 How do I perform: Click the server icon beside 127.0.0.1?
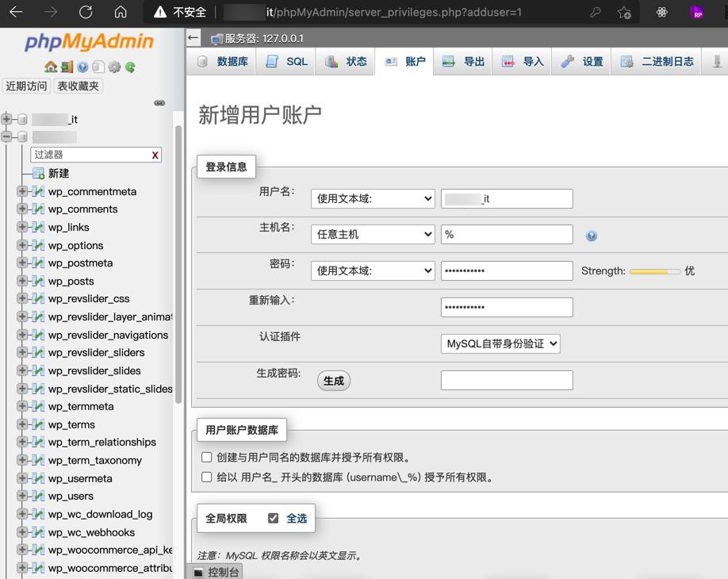(216, 39)
